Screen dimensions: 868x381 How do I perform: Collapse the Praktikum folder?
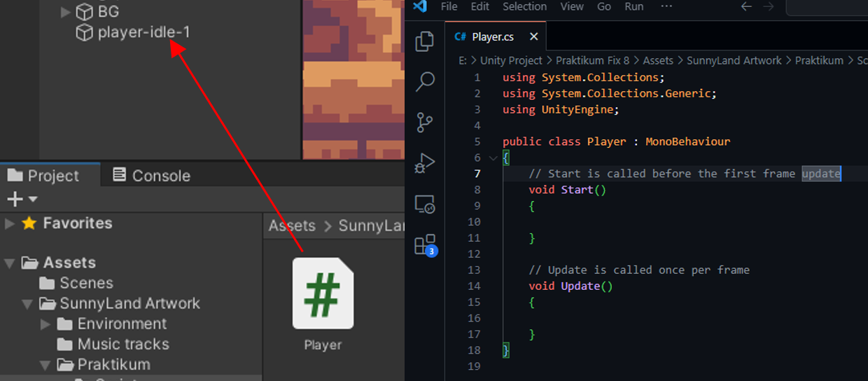point(45,365)
